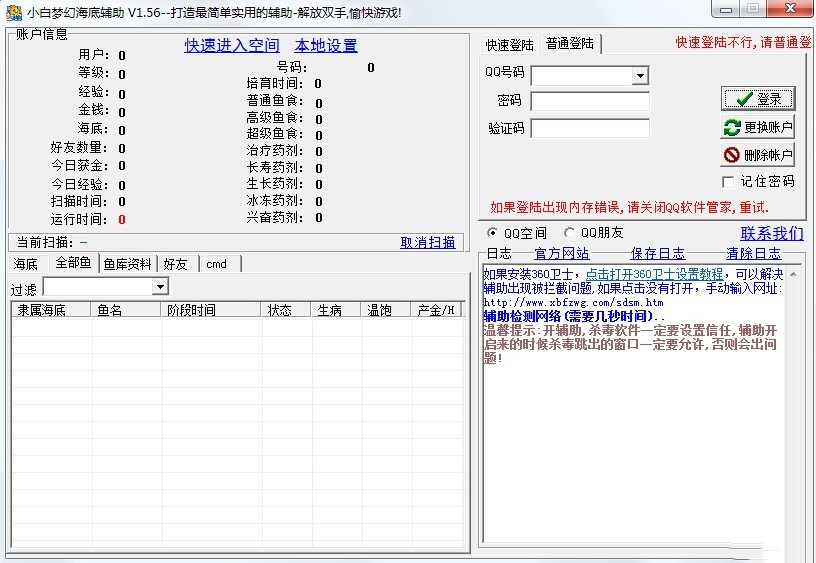This screenshot has height=563, width=816.
Task: Click into the 验证码 captcha field
Action: [x=590, y=129]
